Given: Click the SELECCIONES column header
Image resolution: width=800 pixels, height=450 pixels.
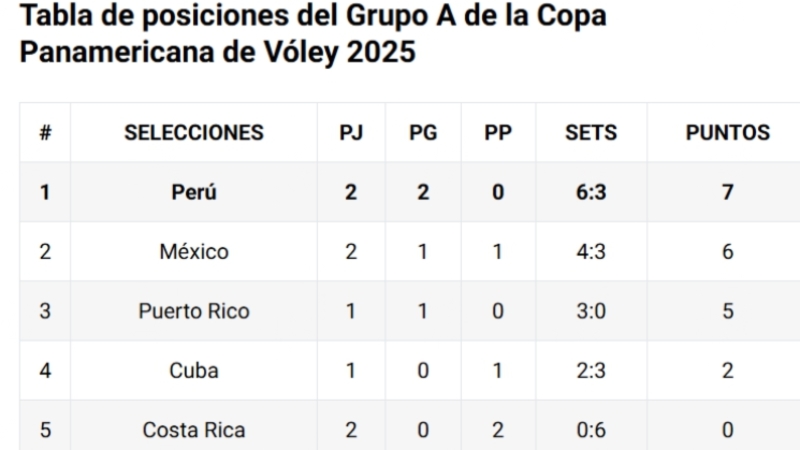Looking at the screenshot, I should point(194,133).
